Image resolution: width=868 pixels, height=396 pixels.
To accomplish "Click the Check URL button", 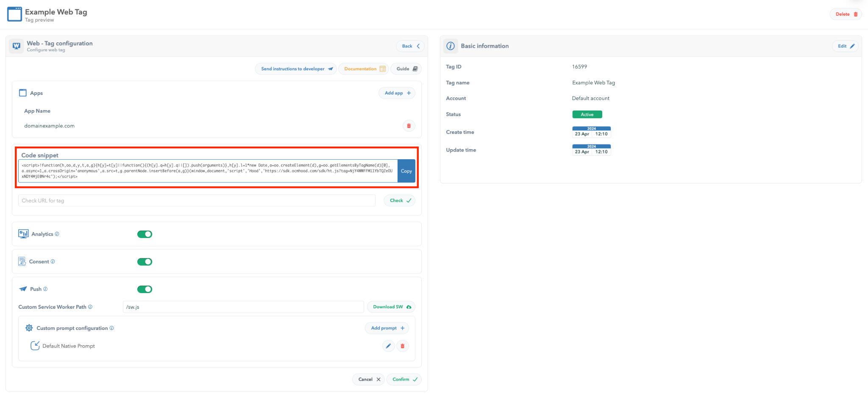I will [x=400, y=200].
